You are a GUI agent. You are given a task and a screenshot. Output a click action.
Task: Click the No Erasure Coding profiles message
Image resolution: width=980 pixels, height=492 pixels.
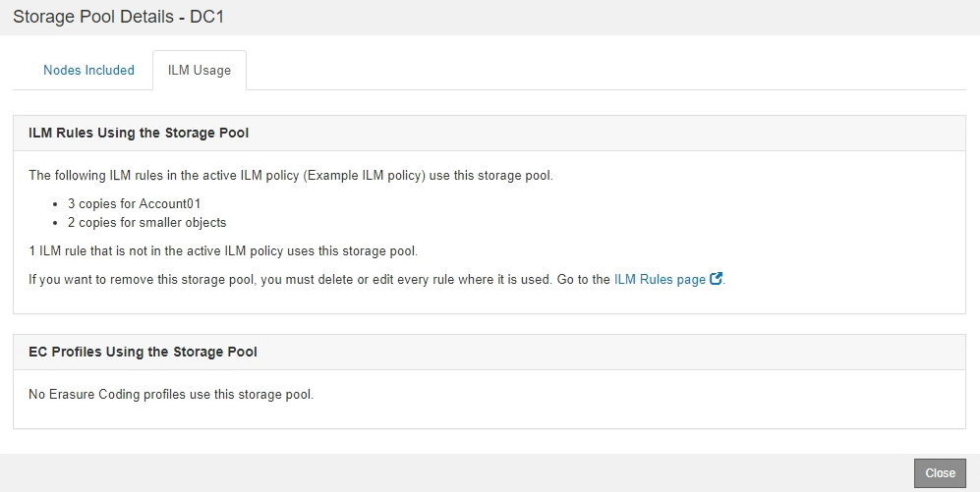(x=171, y=395)
